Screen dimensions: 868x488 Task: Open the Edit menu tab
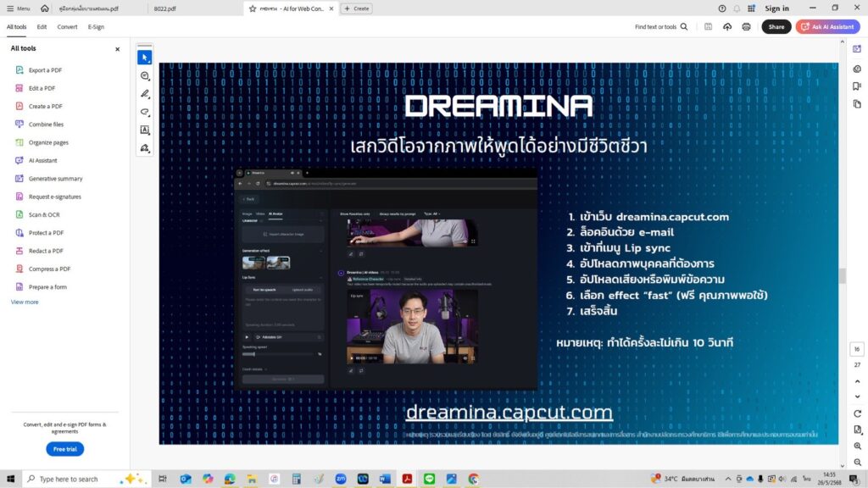[x=42, y=26]
